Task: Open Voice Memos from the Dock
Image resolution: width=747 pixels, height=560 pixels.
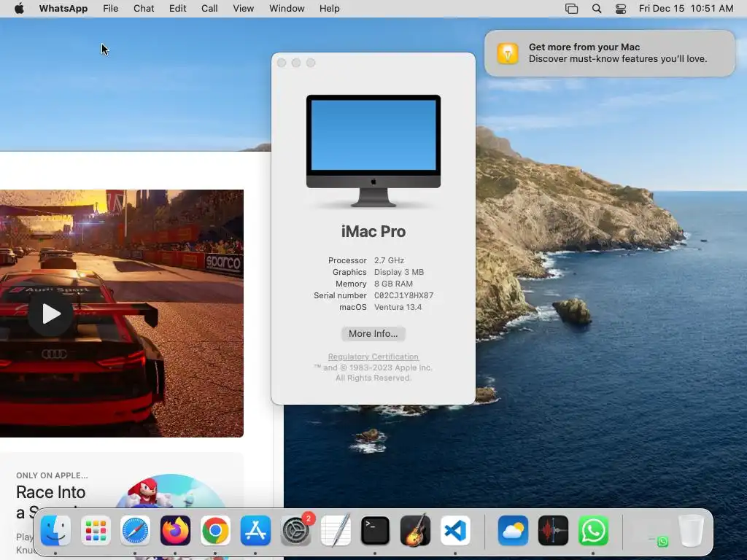Action: (x=553, y=530)
